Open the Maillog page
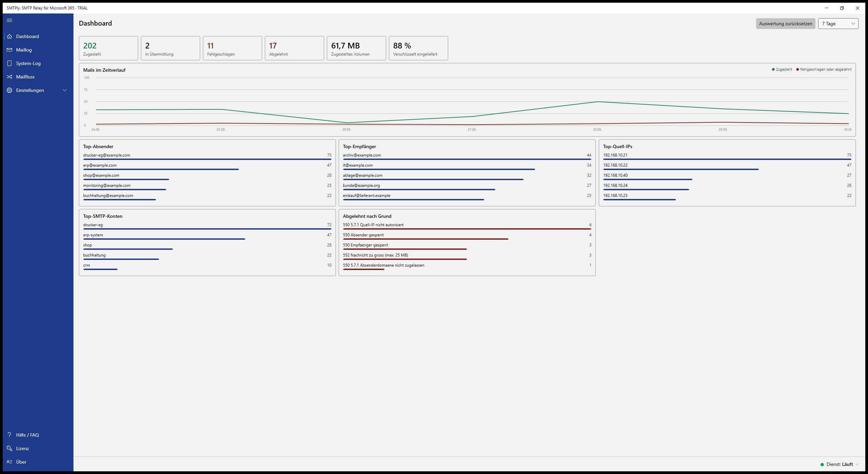The image size is (868, 474). 38,50
